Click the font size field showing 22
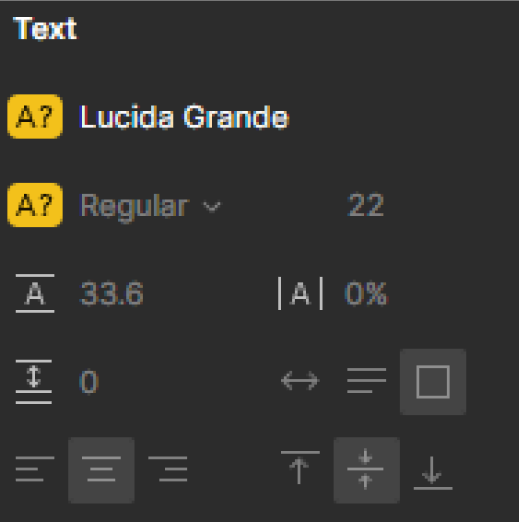Viewport: 519px width, 522px height. click(x=366, y=205)
